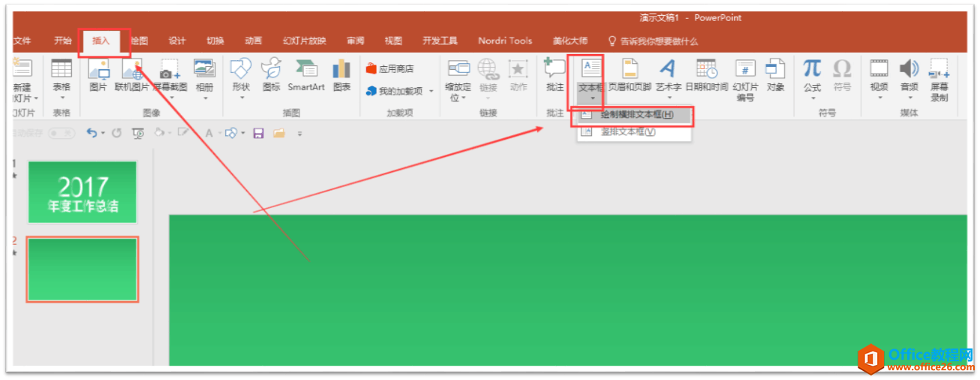980x380 pixels.
Task: Add a comment with 批注 icon
Action: click(x=555, y=74)
